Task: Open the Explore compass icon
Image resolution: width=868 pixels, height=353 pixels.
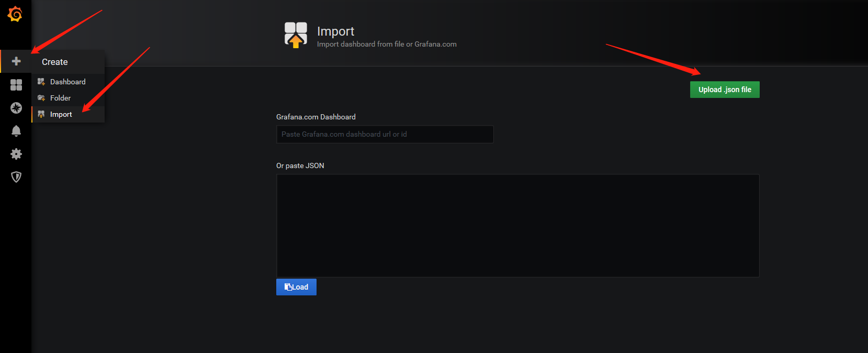Action: pyautogui.click(x=16, y=108)
